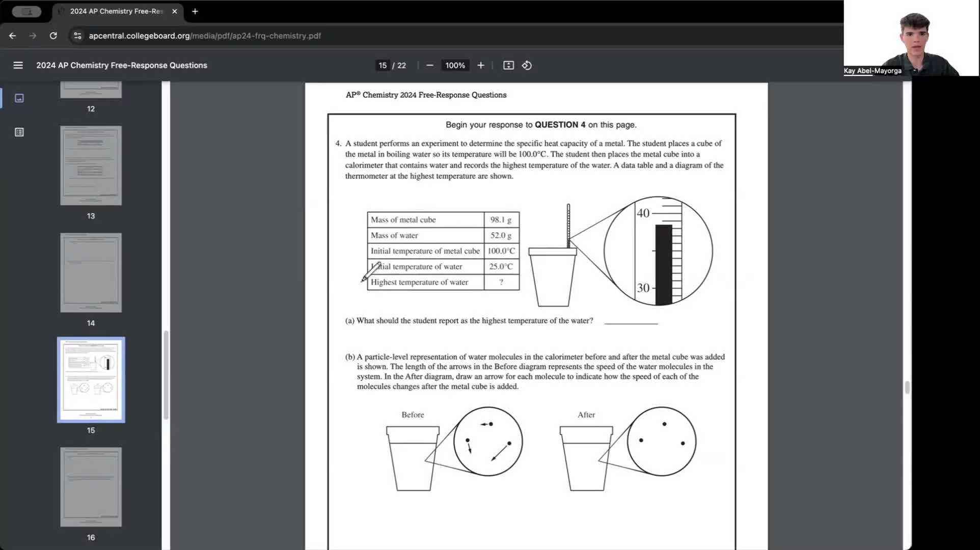The height and width of the screenshot is (550, 980).
Task: Show document outline in sidebar
Action: click(19, 132)
